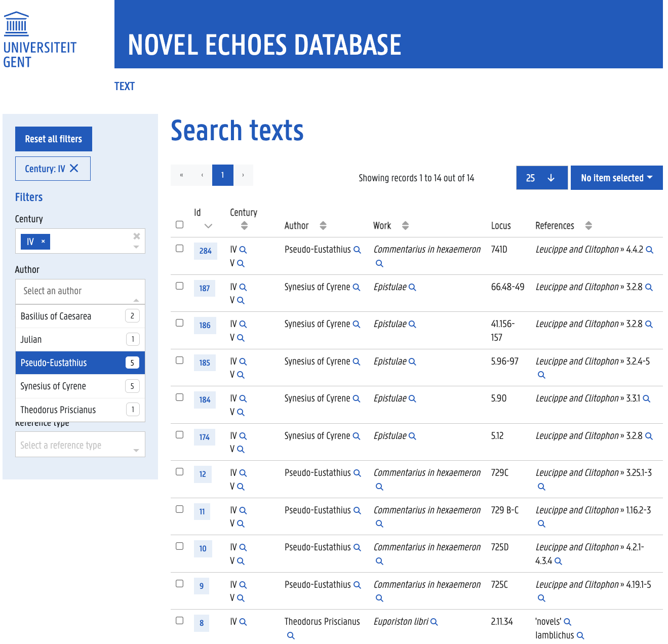
Task: Remove the Century: IV filter chip with X
Action: point(74,168)
